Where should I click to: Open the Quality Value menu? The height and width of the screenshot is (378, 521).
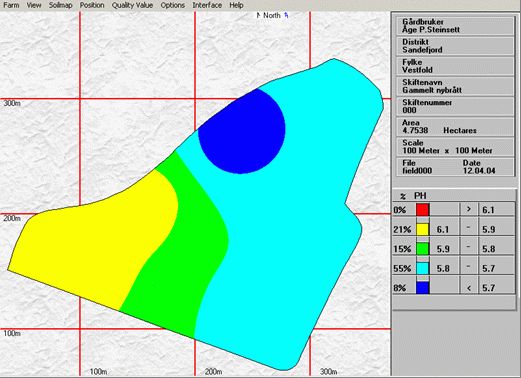pyautogui.click(x=132, y=5)
